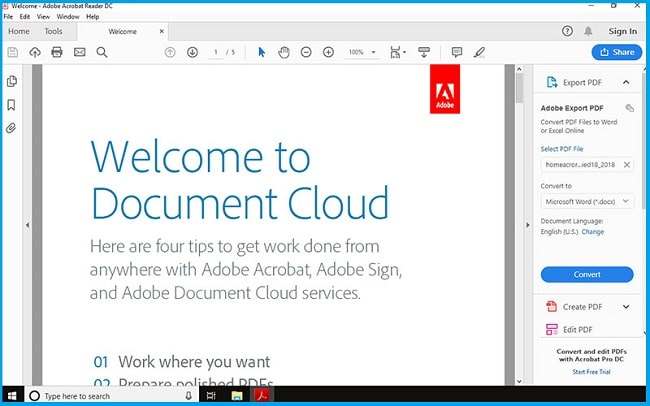Click the selected PDF file field
This screenshot has width=650, height=406.
click(587, 165)
